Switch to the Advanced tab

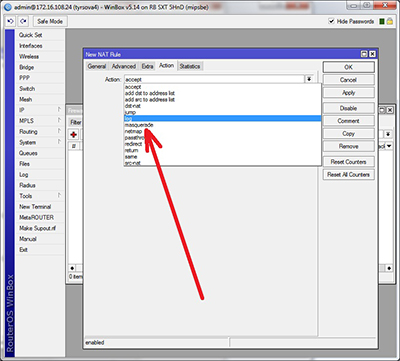click(124, 66)
